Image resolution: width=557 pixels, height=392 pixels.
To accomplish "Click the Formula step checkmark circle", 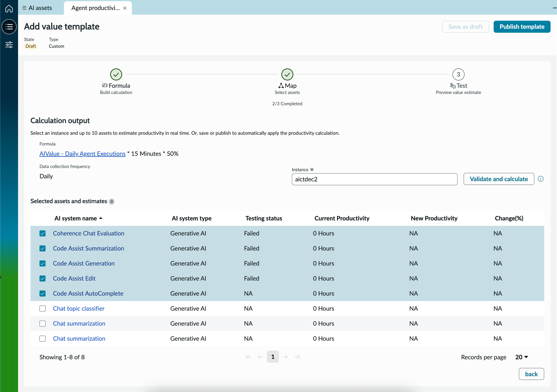I will coord(116,74).
